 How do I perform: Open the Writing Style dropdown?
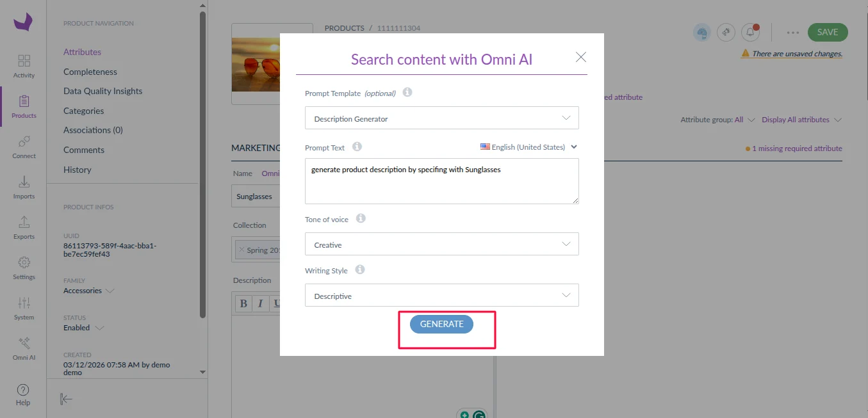click(x=441, y=295)
